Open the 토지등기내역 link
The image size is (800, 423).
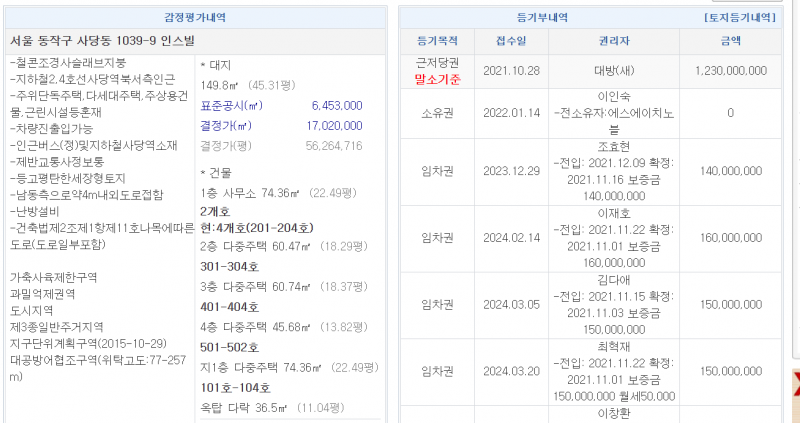[x=739, y=18]
